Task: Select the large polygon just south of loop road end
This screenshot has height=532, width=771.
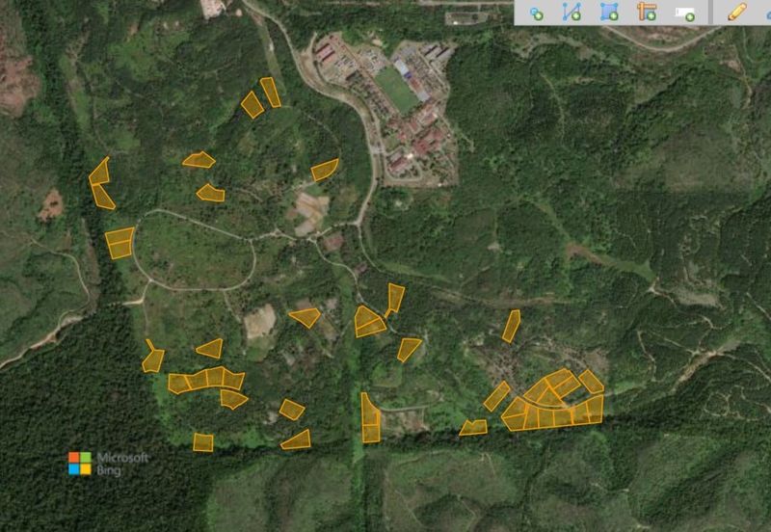Action: click(369, 322)
